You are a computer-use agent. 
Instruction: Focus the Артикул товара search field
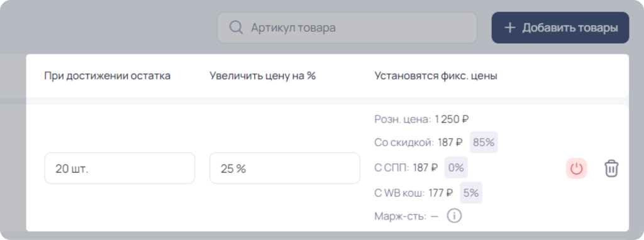click(x=347, y=28)
